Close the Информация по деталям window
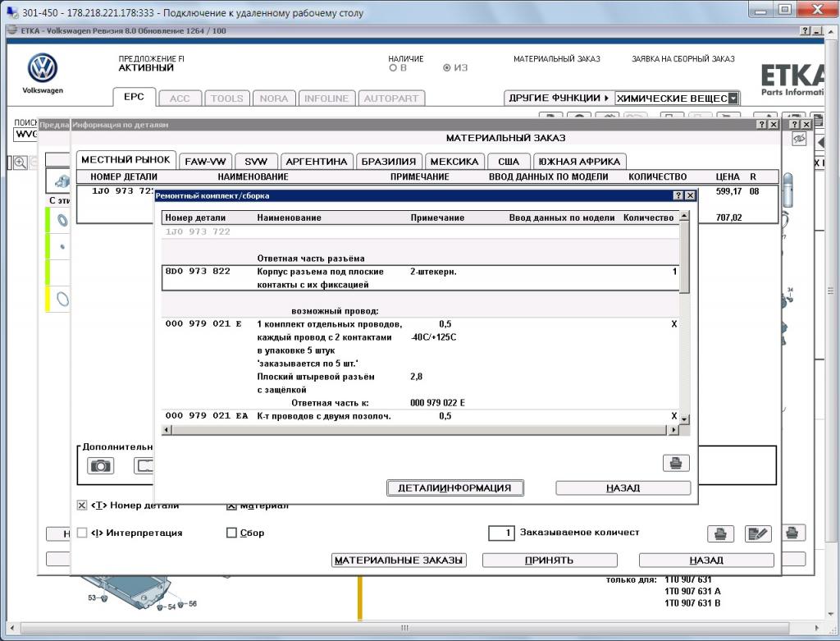The width and height of the screenshot is (840, 641). (x=774, y=124)
